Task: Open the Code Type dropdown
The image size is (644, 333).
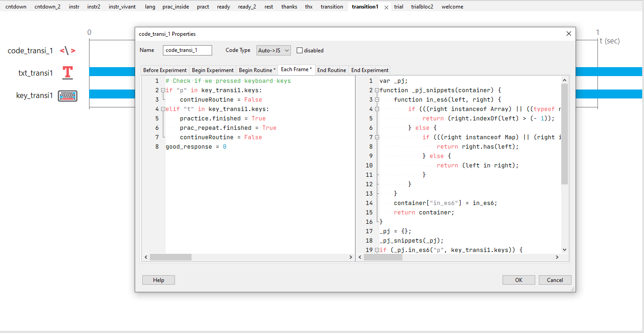Action: coord(273,51)
